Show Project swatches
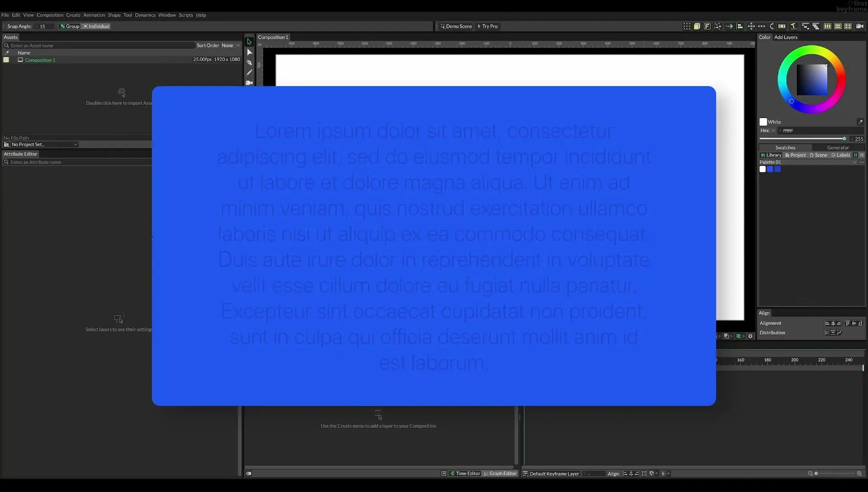868x492 pixels. coord(795,155)
